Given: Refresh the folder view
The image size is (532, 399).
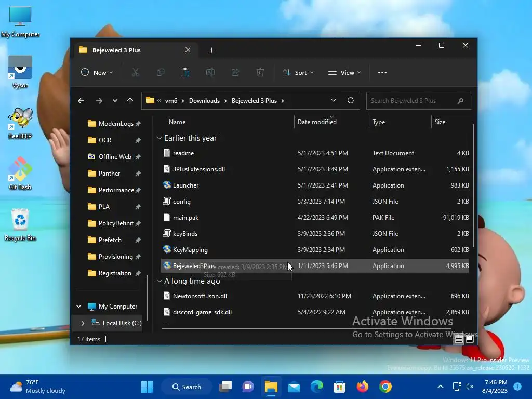Looking at the screenshot, I should pyautogui.click(x=351, y=100).
